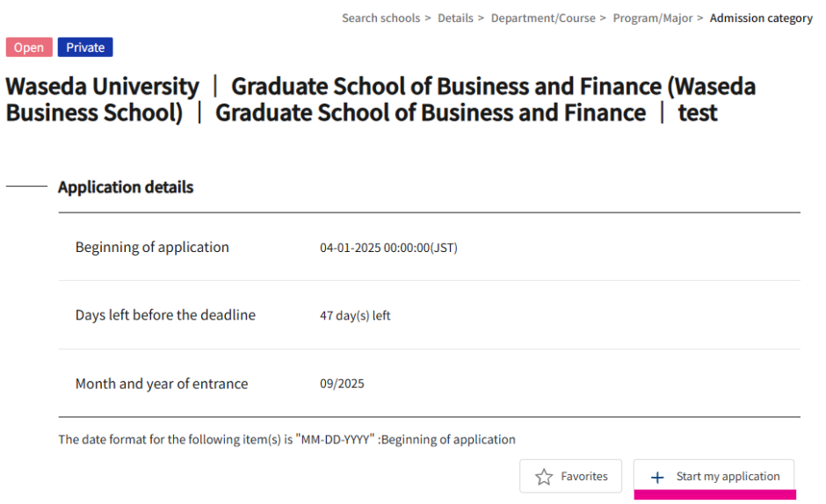
Task: Click the 47 day(s) left value
Action: click(x=354, y=315)
